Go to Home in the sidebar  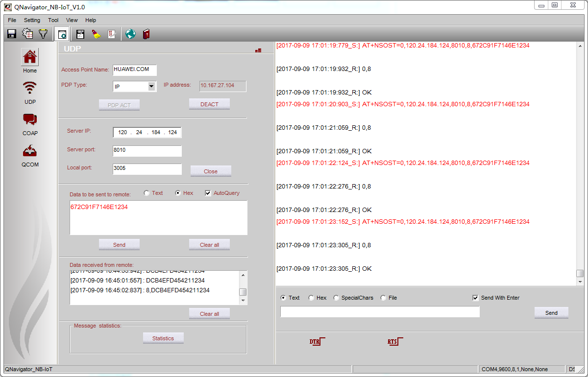tap(30, 61)
